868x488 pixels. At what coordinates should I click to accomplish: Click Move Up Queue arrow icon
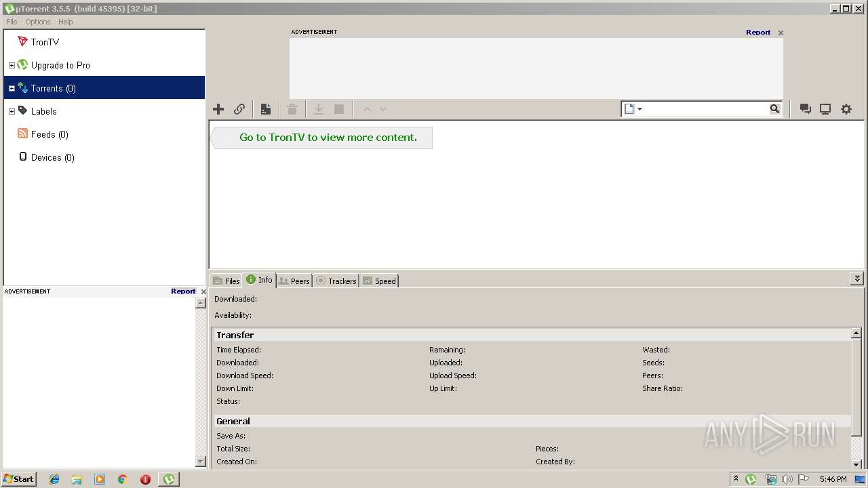point(368,109)
